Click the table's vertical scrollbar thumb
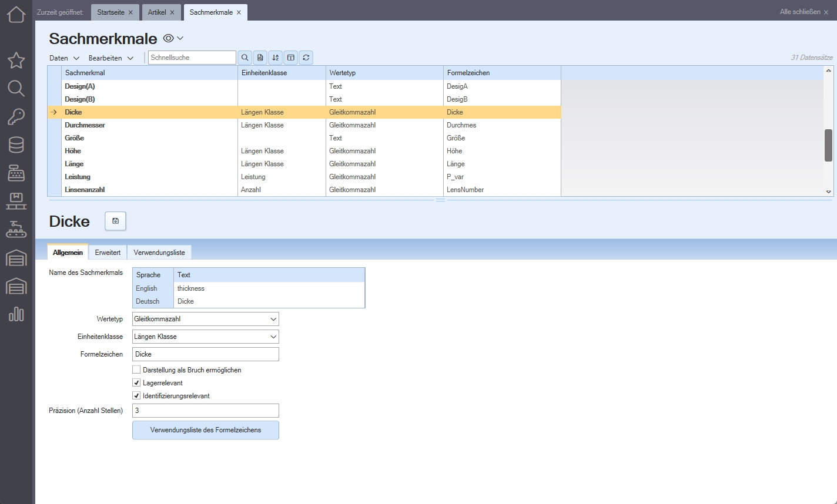The width and height of the screenshot is (837, 504). 828,145
